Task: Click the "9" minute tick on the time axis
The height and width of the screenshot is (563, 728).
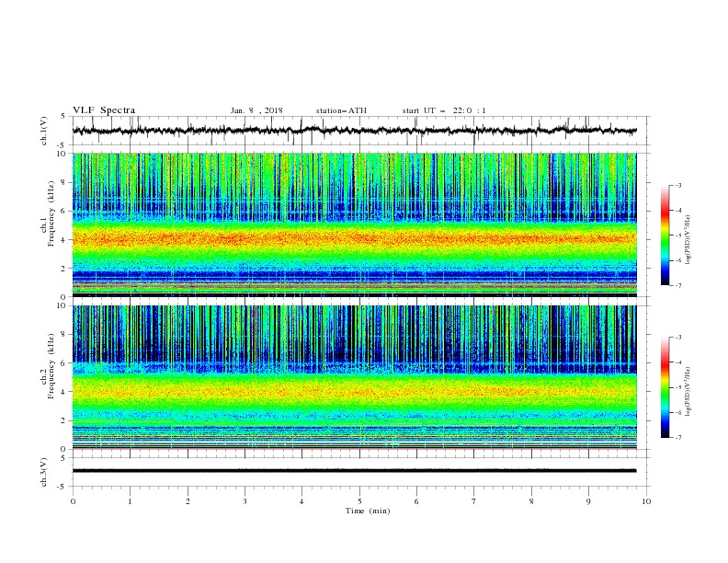Action: tap(588, 501)
